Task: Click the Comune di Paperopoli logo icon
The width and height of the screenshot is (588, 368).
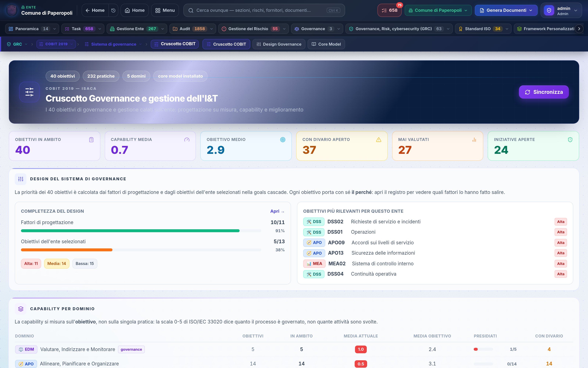Action: tap(12, 10)
